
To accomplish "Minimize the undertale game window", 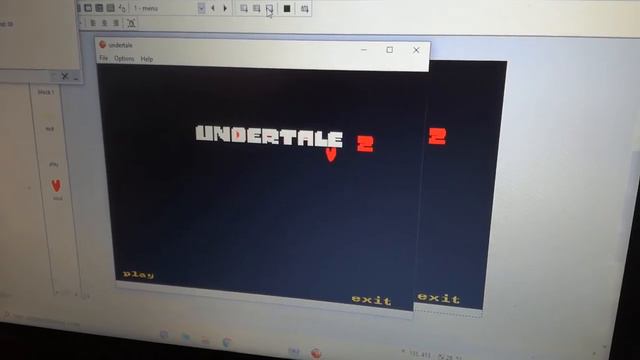I will 364,49.
